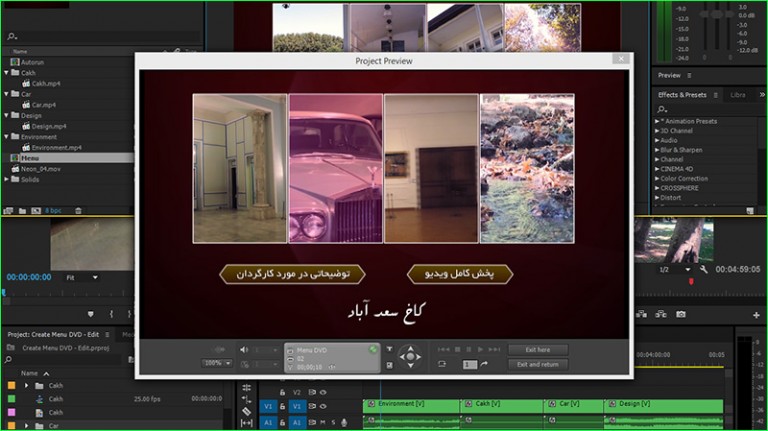
Task: Expand the Animation Presets category
Action: point(657,121)
